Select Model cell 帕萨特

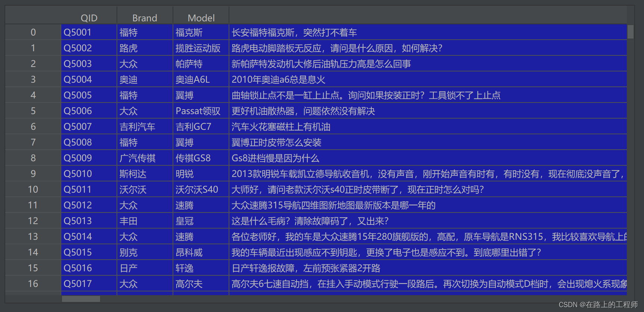(201, 64)
